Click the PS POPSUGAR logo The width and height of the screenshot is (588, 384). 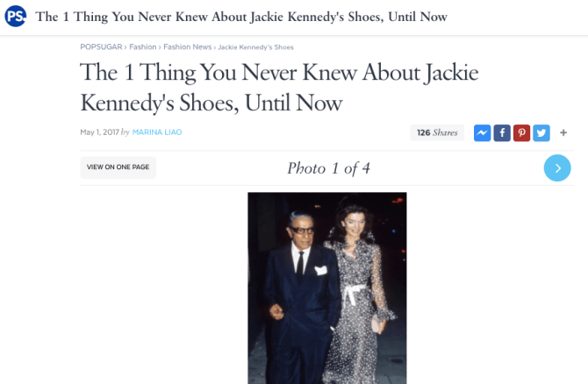(x=16, y=17)
